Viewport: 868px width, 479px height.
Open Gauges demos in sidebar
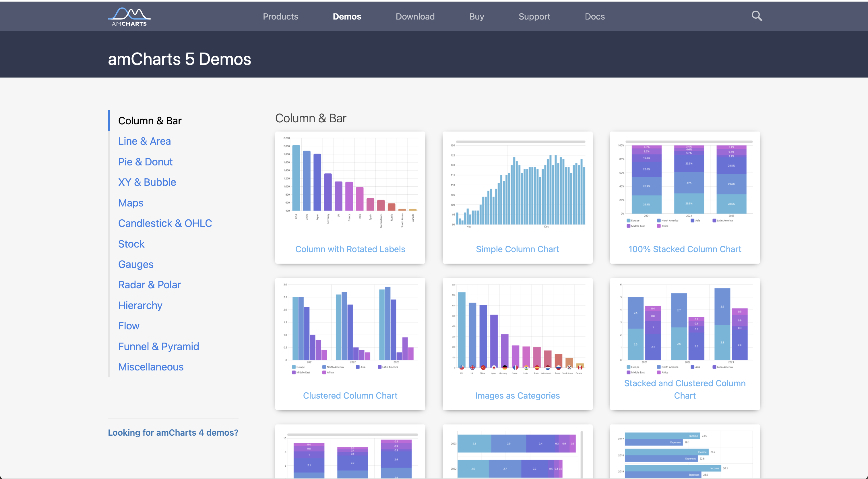click(x=135, y=264)
